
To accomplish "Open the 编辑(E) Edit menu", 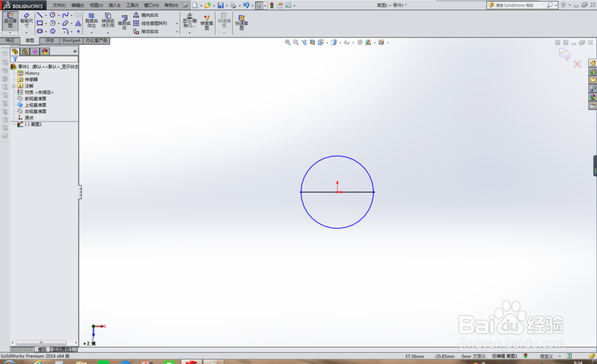I will click(78, 5).
